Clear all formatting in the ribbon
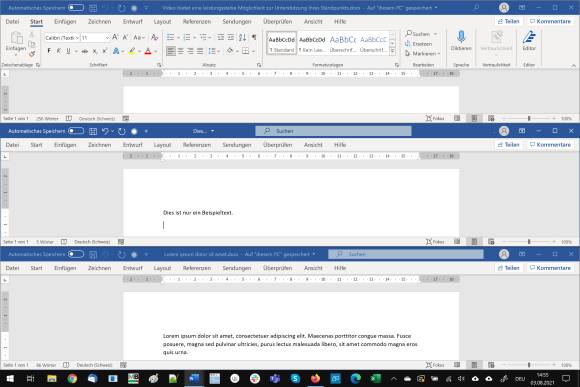The height and width of the screenshot is (387, 580). tap(155, 37)
